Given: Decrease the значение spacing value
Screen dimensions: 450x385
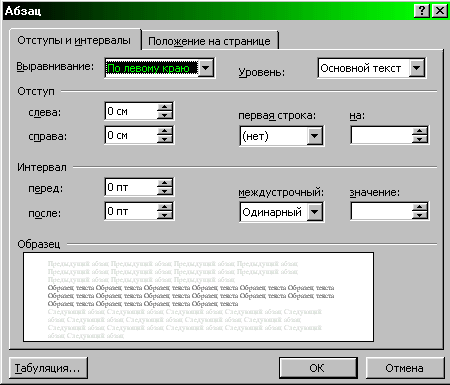Looking at the screenshot, I should [x=420, y=215].
